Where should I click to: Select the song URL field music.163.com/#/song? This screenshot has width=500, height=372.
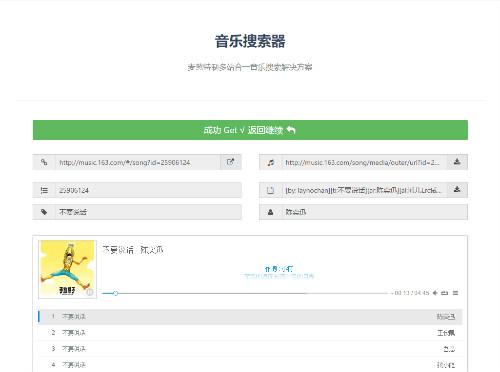click(x=138, y=162)
